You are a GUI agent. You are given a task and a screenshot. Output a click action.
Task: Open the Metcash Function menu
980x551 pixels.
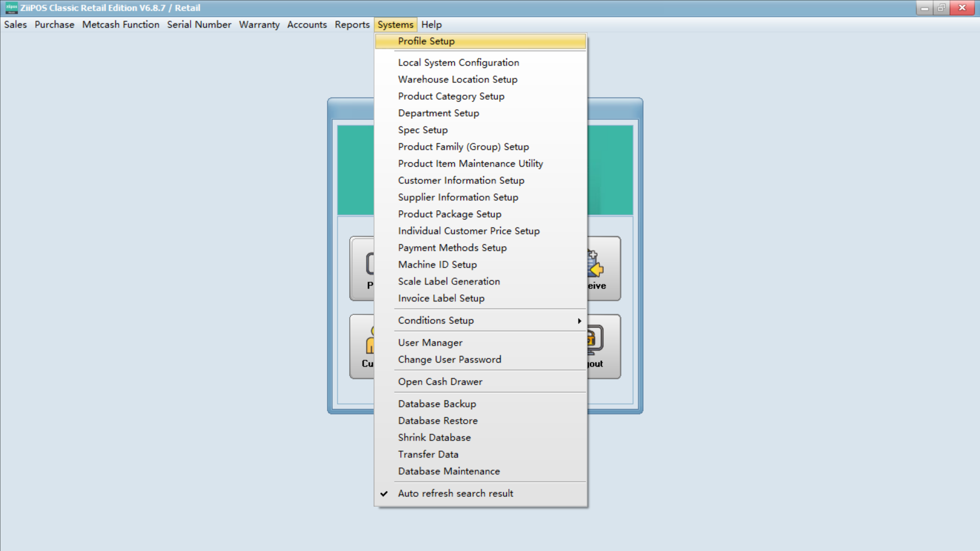(120, 24)
